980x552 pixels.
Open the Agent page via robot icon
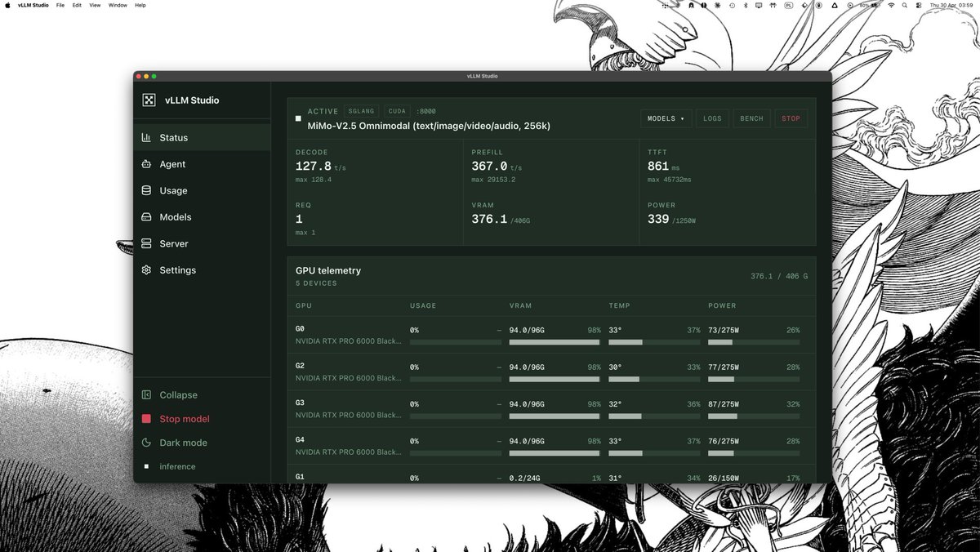pyautogui.click(x=146, y=164)
